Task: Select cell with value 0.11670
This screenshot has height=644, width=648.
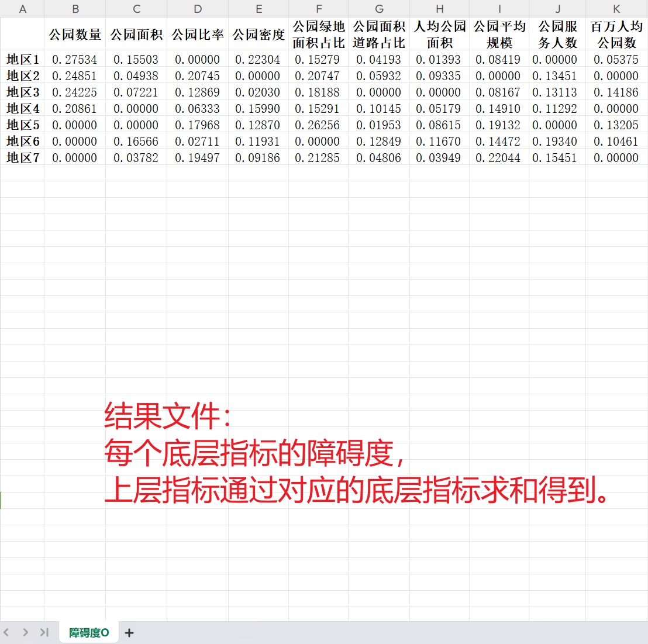Action: pos(440,142)
